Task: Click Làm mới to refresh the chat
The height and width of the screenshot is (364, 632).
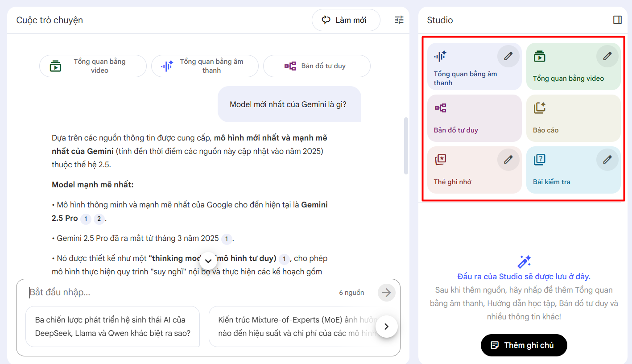Action: tap(346, 20)
